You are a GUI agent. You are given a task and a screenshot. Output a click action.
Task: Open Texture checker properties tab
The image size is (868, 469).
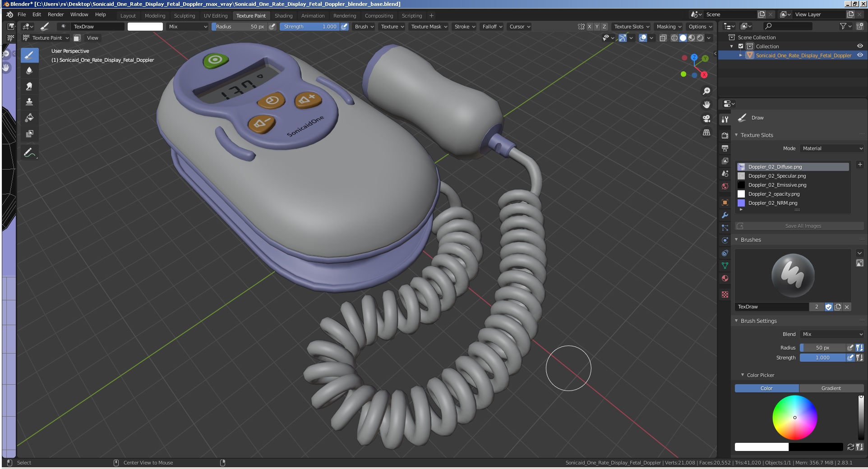[x=725, y=294]
